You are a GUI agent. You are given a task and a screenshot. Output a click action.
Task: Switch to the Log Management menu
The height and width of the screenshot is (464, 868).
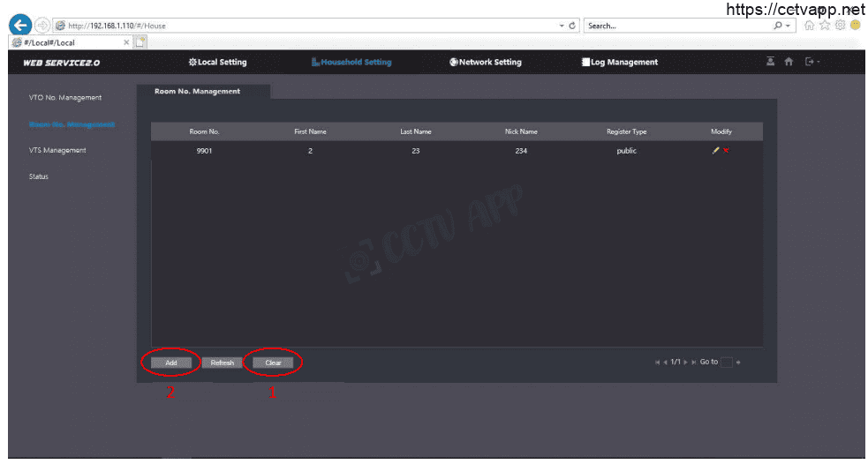pos(619,63)
